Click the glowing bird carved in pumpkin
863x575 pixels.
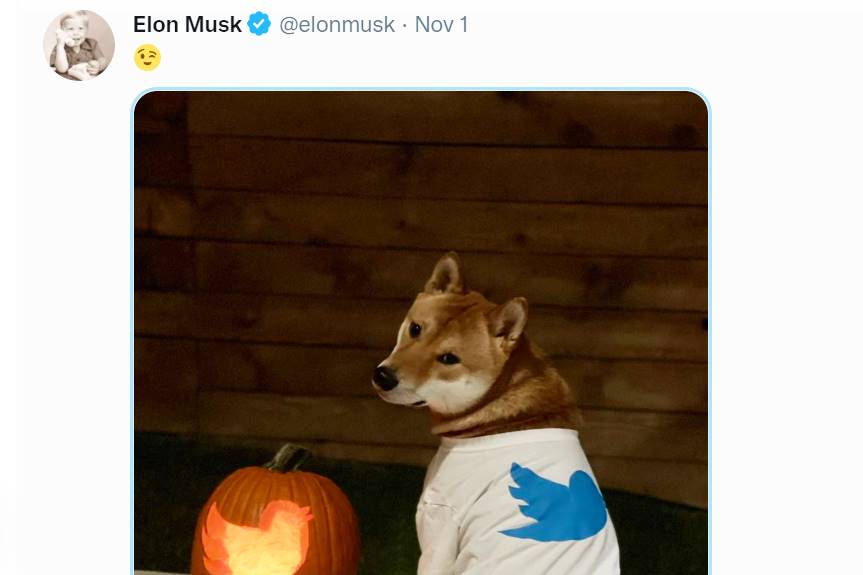pyautogui.click(x=256, y=538)
